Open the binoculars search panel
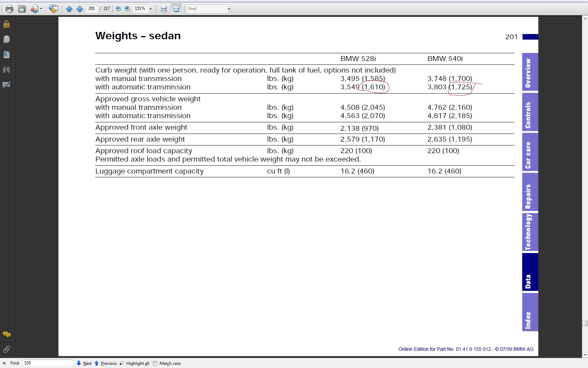Viewport: 588px width, 368px height. click(x=7, y=69)
